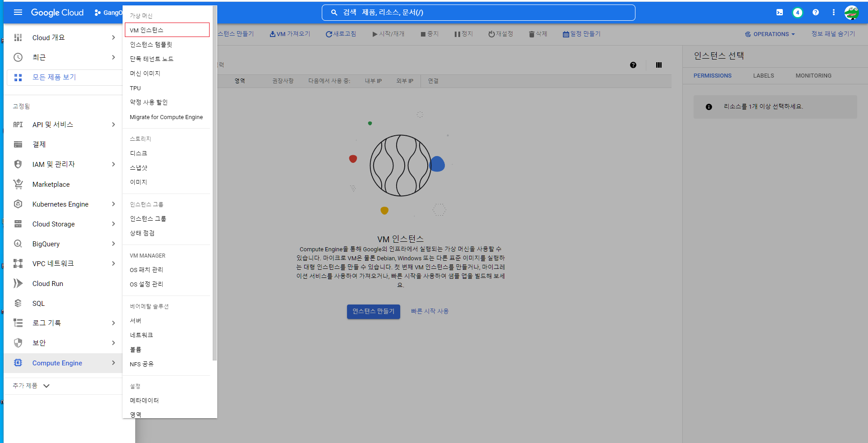Select Migrate for Compute Engine

167,117
